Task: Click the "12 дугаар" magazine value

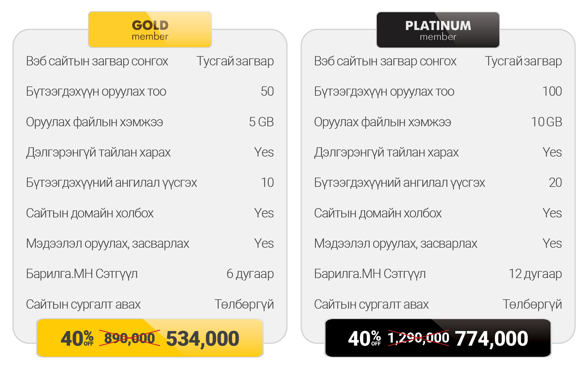Action: pos(535,274)
